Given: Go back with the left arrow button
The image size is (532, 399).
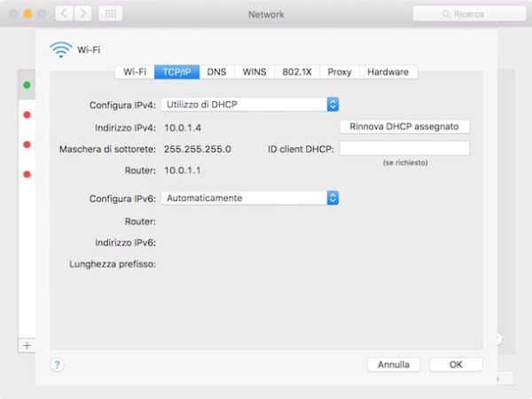Looking at the screenshot, I should (64, 14).
